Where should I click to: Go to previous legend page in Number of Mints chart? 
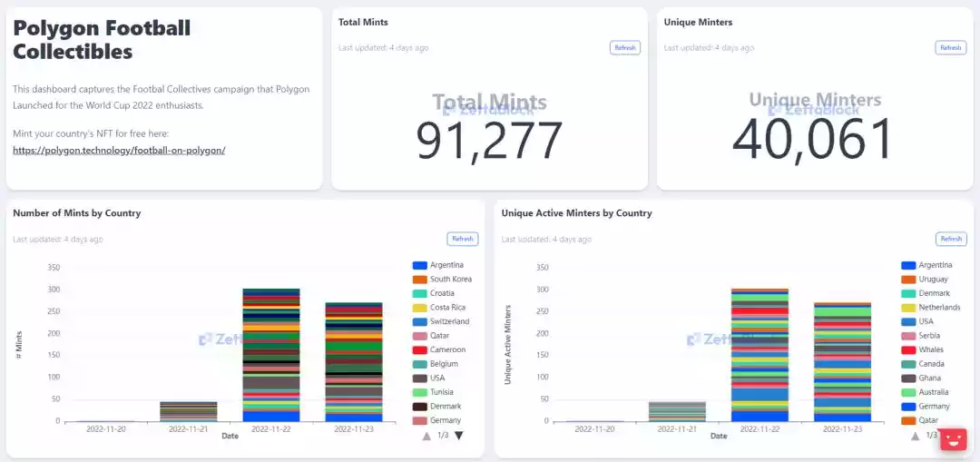[x=426, y=436]
